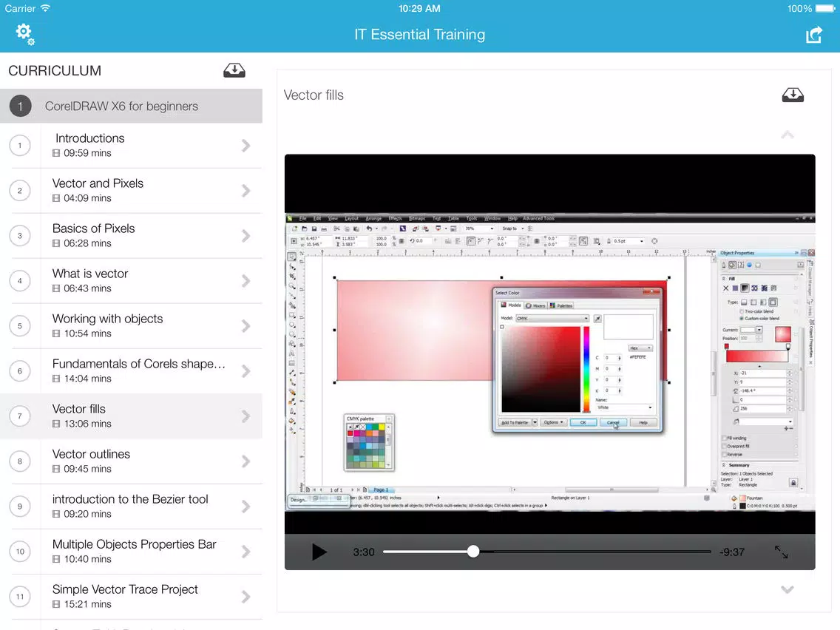Screen dimensions: 840x630
Task: Tap the battery indicator in status bar
Action: tap(825, 9)
